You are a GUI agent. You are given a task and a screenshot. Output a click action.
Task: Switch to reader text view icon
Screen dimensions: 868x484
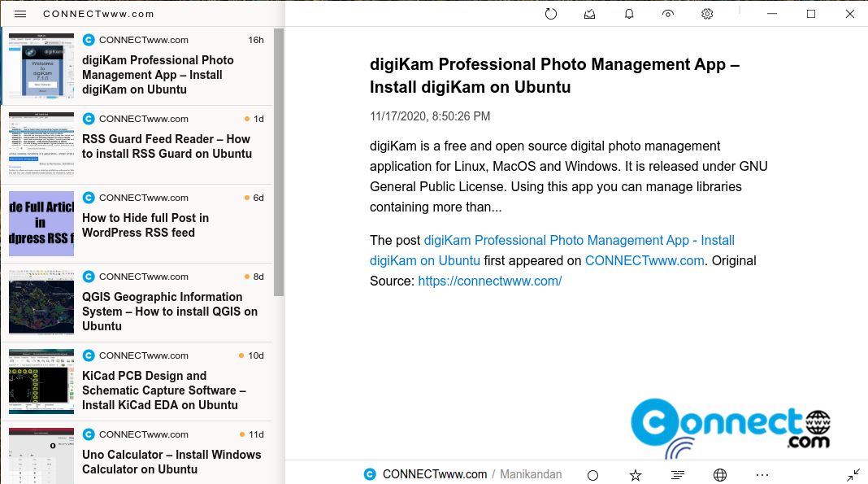point(678,475)
